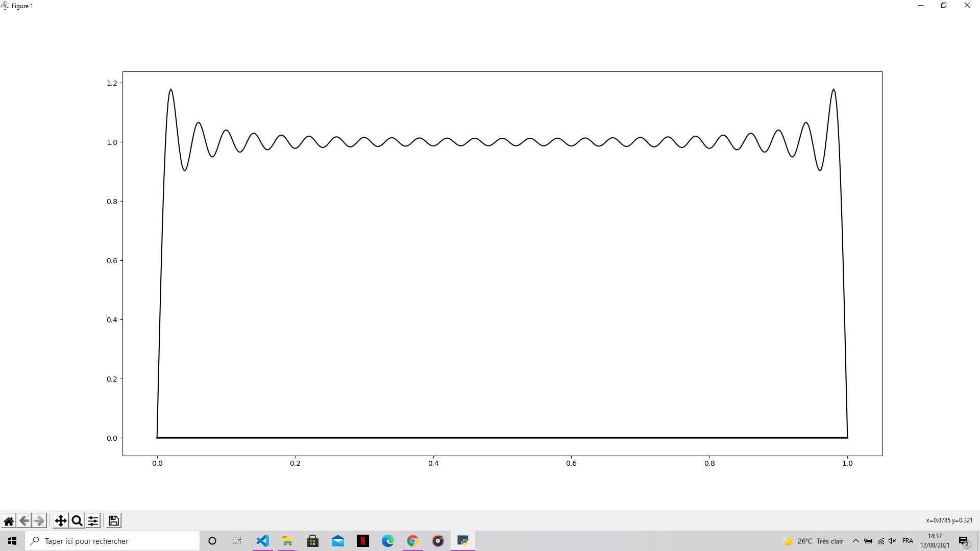The image size is (980, 551).
Task: Switch to Visual Studio Code in taskbar
Action: coord(262,541)
